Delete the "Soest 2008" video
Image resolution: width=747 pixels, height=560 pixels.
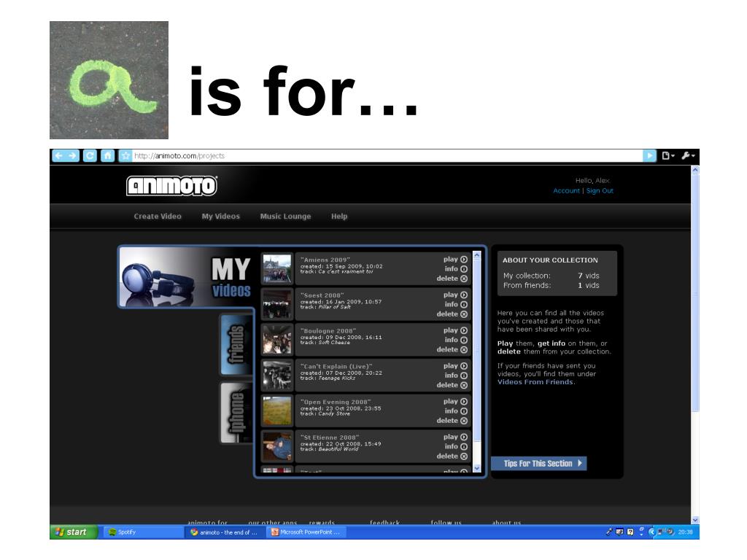tap(452, 314)
